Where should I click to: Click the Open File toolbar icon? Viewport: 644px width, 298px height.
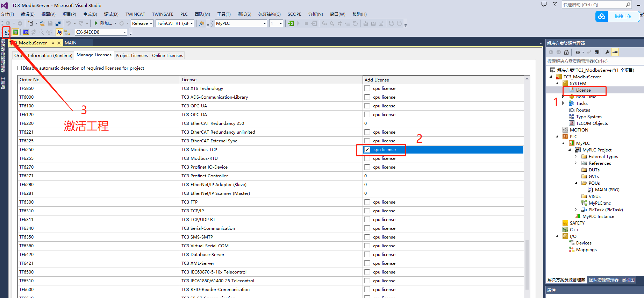pos(42,23)
